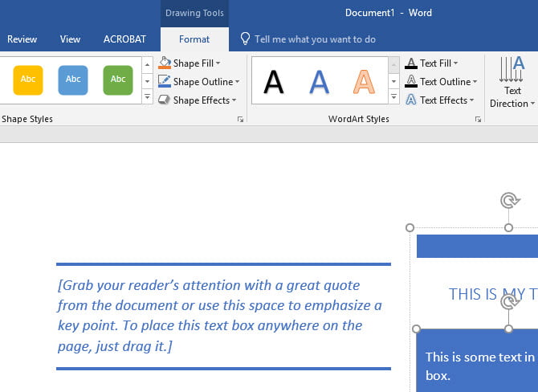The height and width of the screenshot is (392, 538).
Task: Click the Text Fill button label
Action: click(435, 63)
